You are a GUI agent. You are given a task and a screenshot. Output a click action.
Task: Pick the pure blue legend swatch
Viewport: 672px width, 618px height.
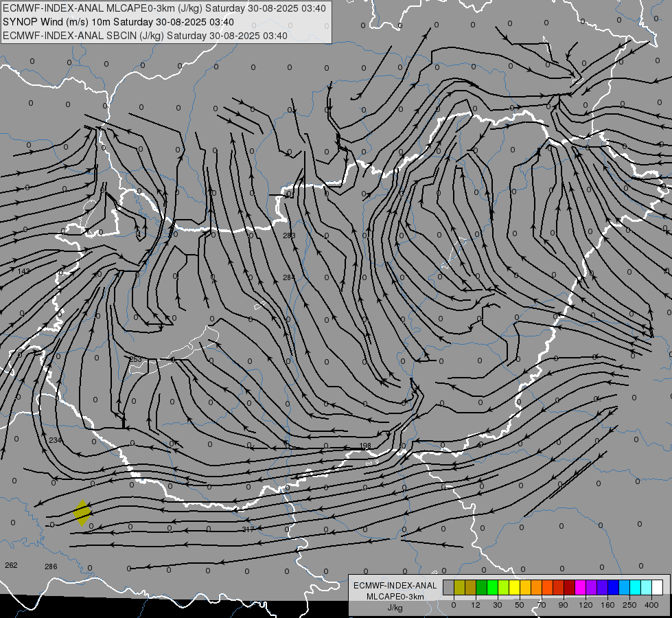[x=613, y=588]
